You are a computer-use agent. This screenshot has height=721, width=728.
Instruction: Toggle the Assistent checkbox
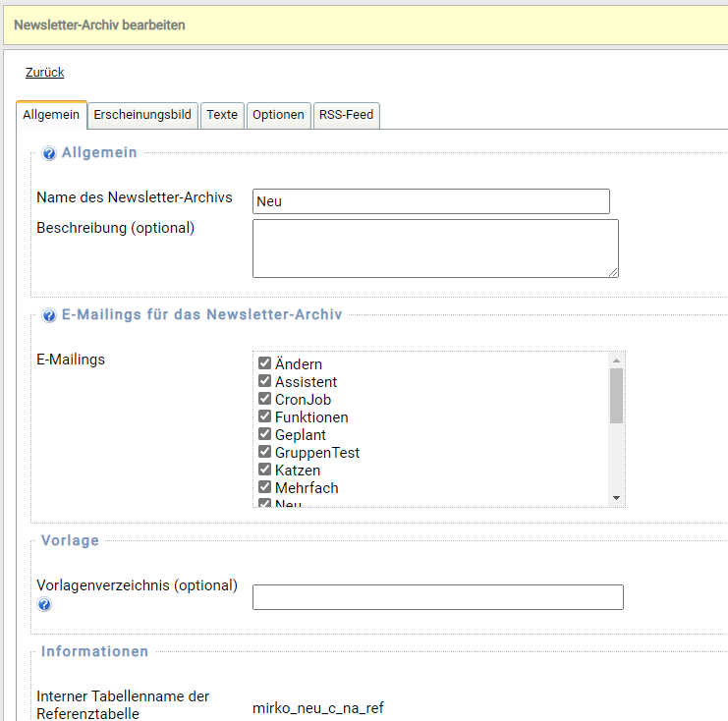264,381
